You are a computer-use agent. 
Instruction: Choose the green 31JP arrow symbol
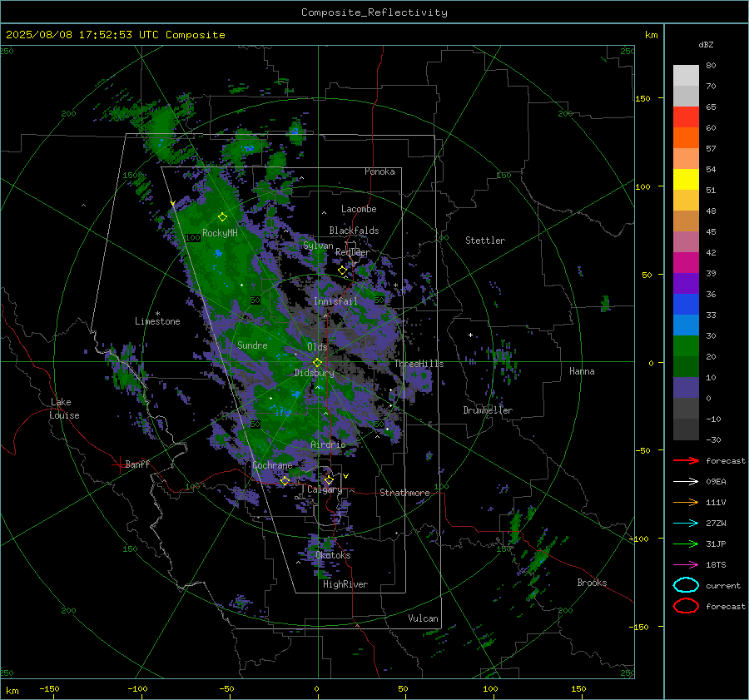[686, 544]
